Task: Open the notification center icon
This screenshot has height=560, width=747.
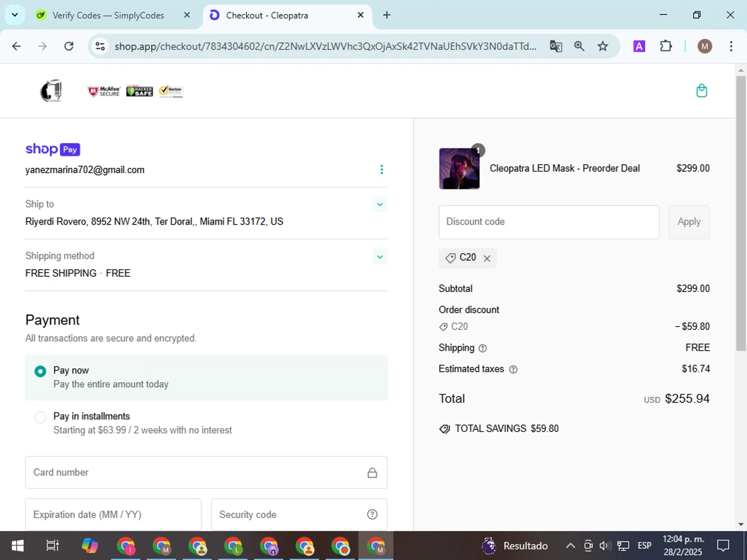Action: click(x=723, y=546)
